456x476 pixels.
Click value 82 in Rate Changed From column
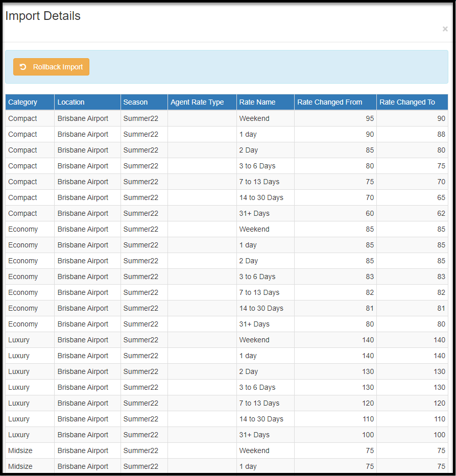coord(370,292)
